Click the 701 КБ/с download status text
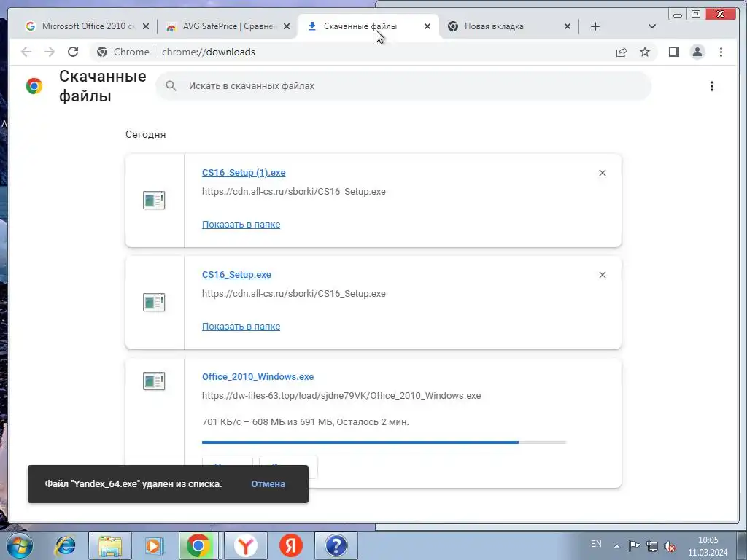This screenshot has width=747, height=560. 306,422
